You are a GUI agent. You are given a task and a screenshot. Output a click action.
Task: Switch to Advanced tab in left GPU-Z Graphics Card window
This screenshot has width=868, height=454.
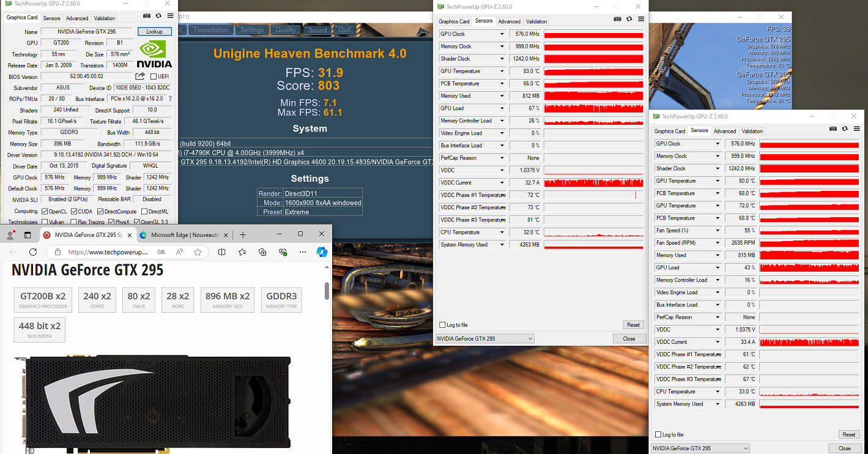coord(77,18)
